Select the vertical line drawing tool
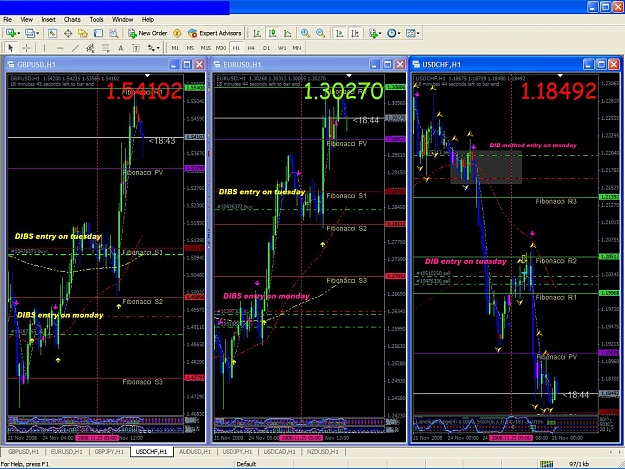This screenshot has height=469, width=625. (44, 48)
